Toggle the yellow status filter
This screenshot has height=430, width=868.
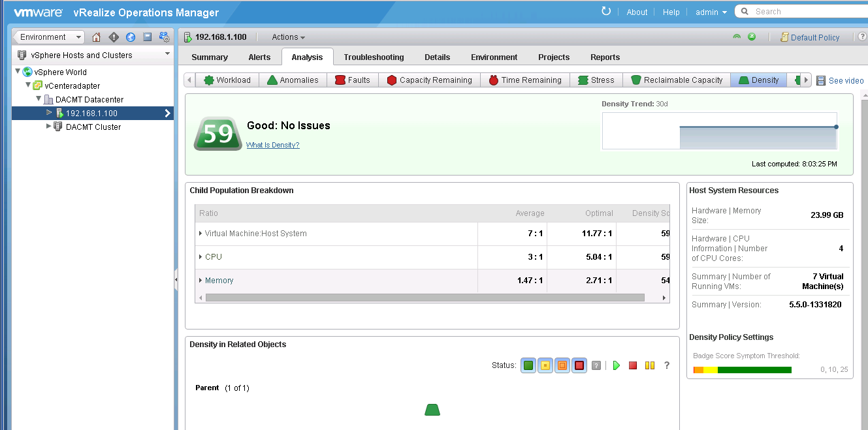click(545, 365)
